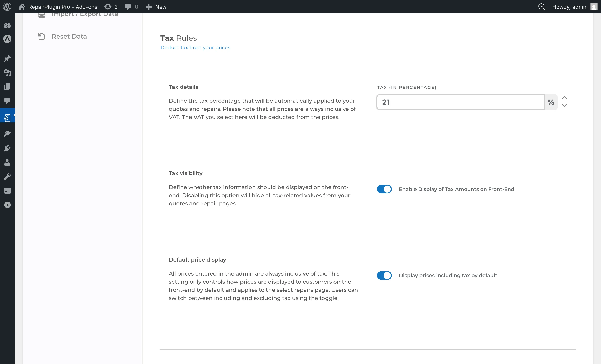Decrease tax percentage with down chevron

point(564,105)
